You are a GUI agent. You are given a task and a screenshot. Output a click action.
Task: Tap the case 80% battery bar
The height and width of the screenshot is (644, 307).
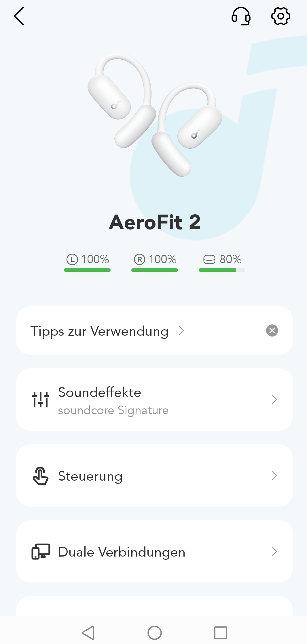click(222, 270)
